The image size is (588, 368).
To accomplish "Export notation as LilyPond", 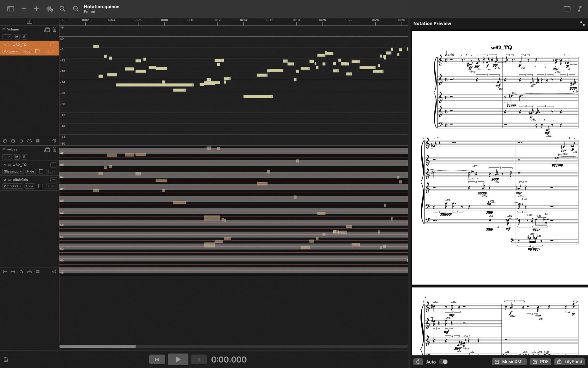I will coord(570,362).
